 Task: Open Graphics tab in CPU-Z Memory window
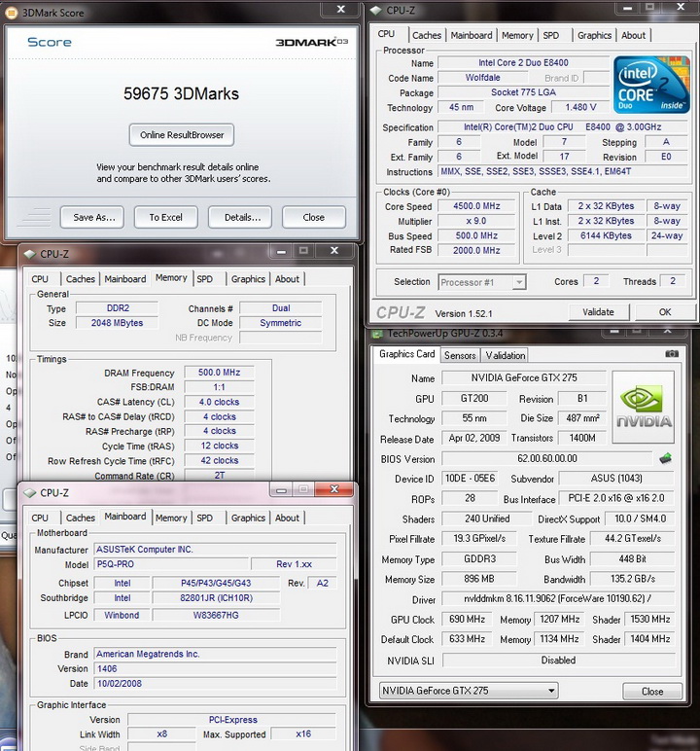coord(248,279)
